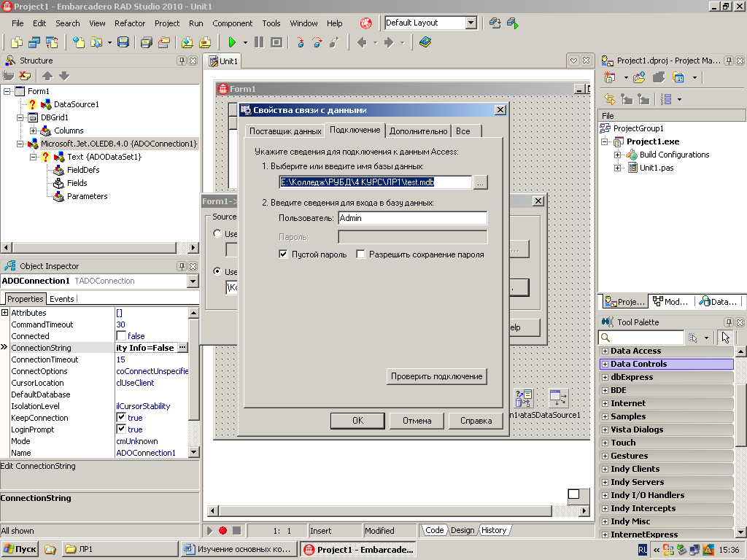747x560 pixels.
Task: Open the Object Inspector component dropdown
Action: click(x=193, y=281)
